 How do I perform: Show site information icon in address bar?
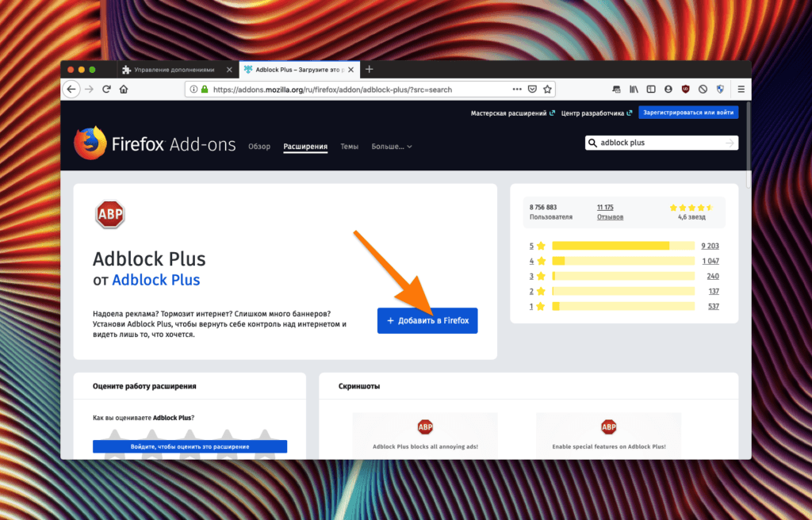coord(193,89)
